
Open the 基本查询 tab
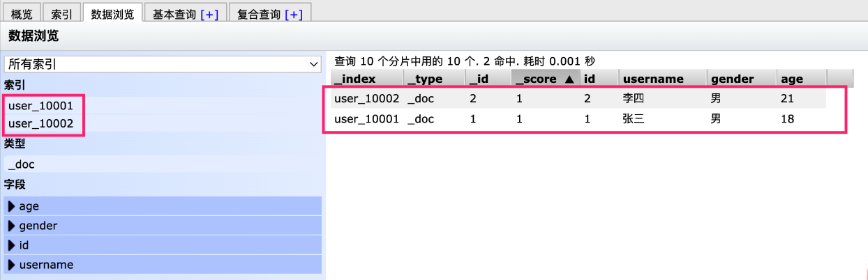(174, 13)
